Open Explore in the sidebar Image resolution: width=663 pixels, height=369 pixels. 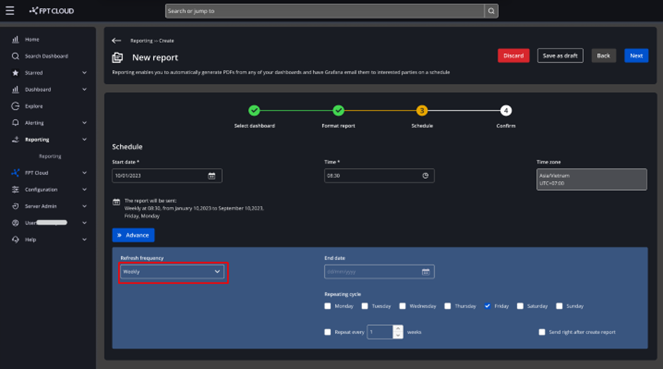click(x=34, y=106)
